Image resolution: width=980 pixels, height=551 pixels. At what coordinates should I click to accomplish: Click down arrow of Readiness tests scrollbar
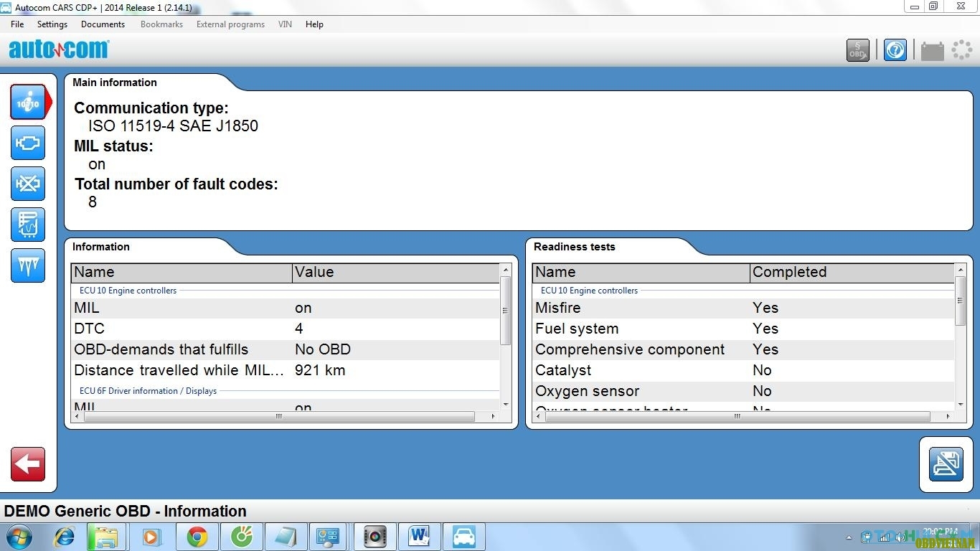tap(961, 405)
